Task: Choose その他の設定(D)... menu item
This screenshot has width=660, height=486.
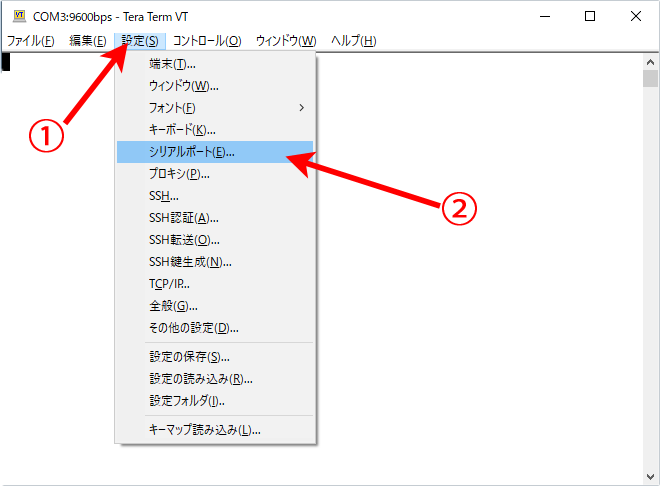Action: pyautogui.click(x=193, y=328)
